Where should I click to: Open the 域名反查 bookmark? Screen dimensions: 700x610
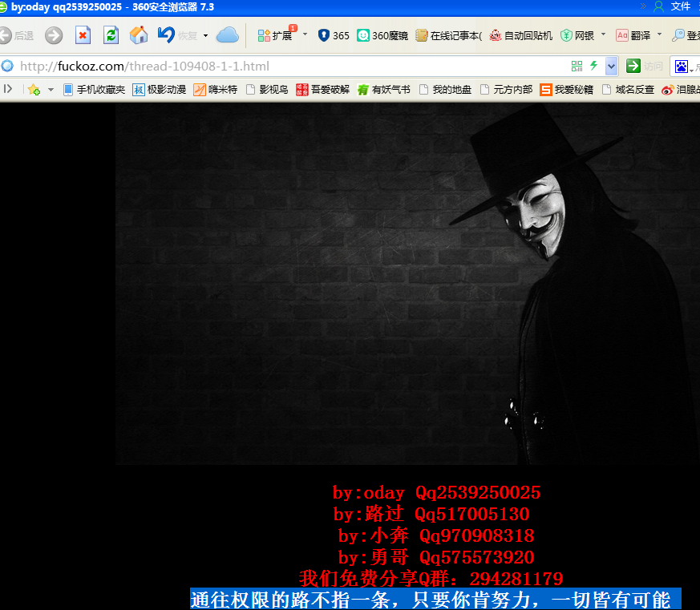[x=628, y=90]
